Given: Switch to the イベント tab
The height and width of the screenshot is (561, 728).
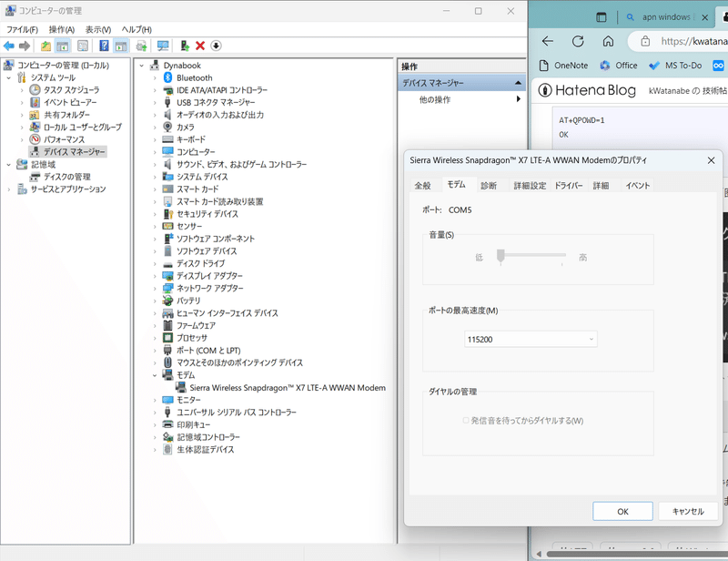Looking at the screenshot, I should pyautogui.click(x=638, y=186).
